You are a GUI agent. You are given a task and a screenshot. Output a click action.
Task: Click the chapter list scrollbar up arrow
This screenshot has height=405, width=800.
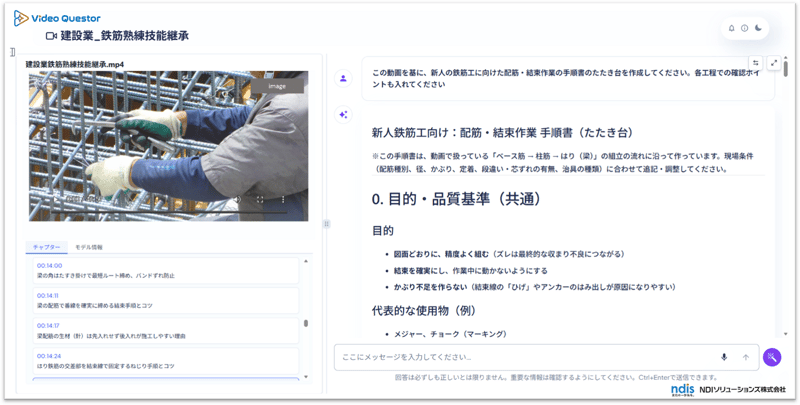(x=306, y=261)
